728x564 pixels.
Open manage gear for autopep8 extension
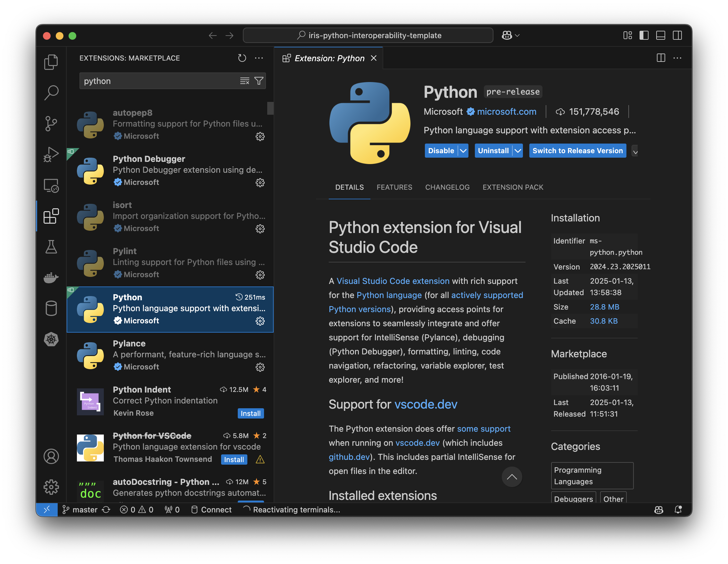point(260,136)
